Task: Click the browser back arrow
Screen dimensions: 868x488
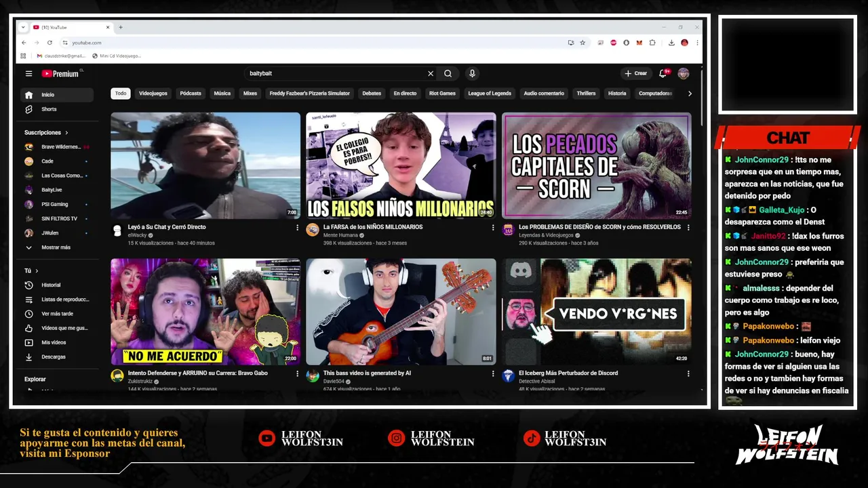Action: (x=24, y=43)
